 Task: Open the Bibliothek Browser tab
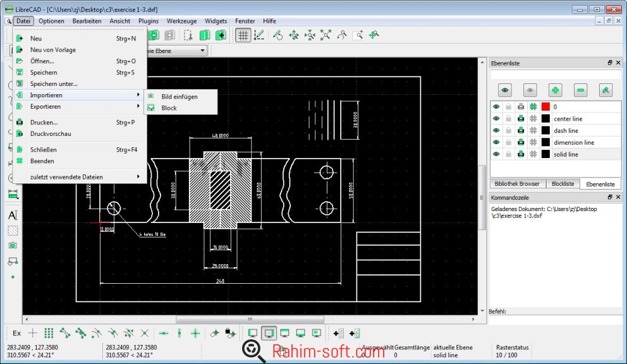517,184
